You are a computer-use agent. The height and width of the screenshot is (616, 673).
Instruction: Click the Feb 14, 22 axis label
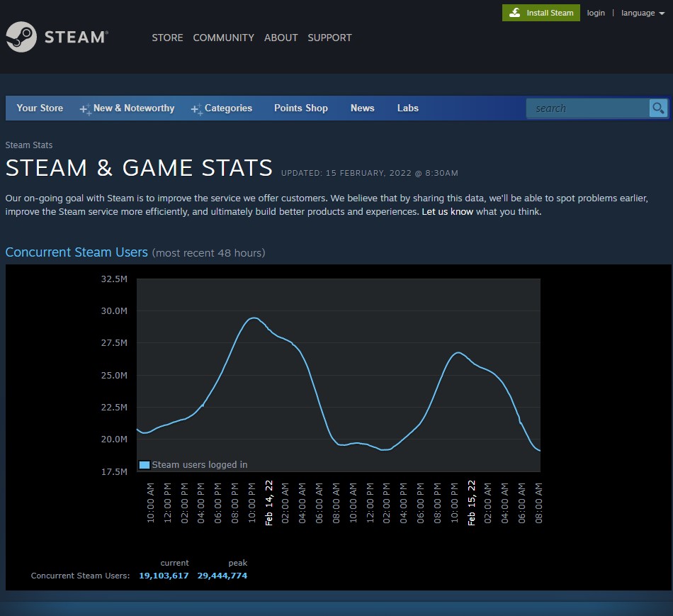pyautogui.click(x=268, y=503)
